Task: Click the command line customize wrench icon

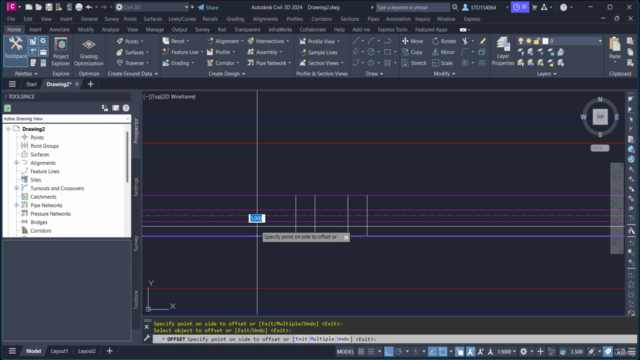Action: pos(147,338)
